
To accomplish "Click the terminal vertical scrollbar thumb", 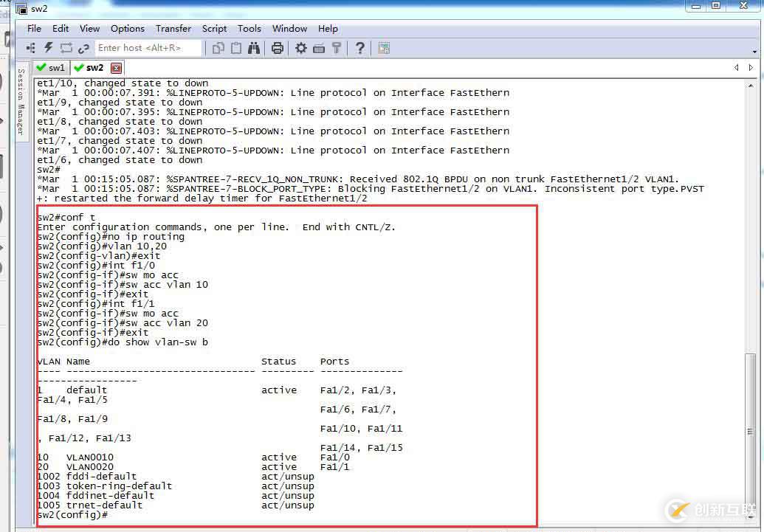I will tap(751, 432).
